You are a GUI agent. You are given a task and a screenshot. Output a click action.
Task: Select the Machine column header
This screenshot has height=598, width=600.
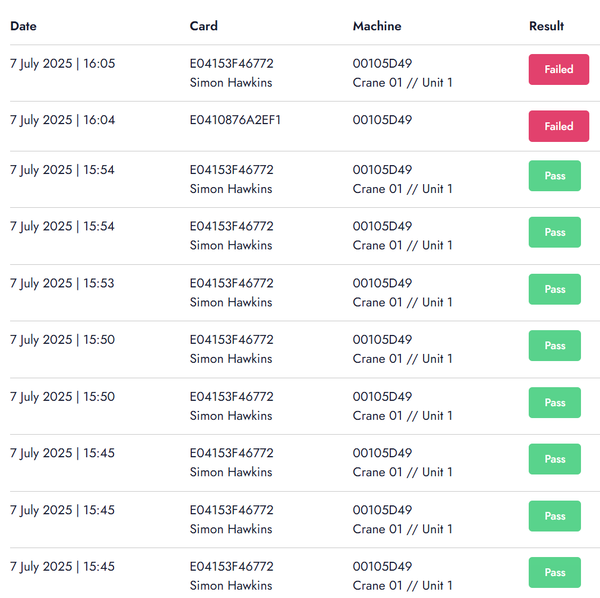coord(377,26)
